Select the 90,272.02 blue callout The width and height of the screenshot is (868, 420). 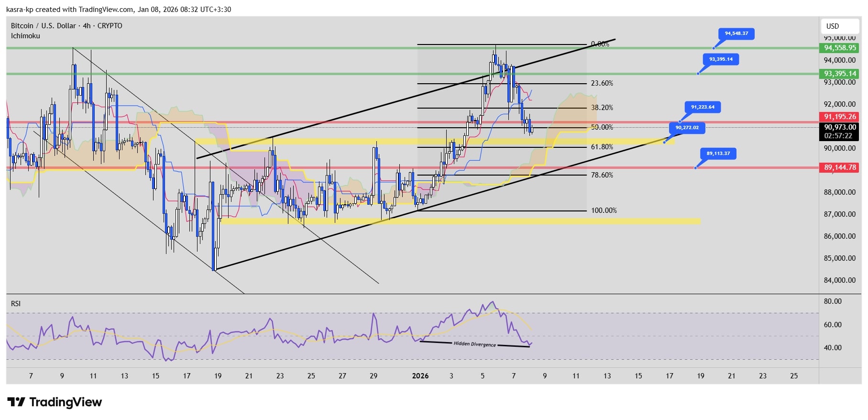pyautogui.click(x=687, y=128)
